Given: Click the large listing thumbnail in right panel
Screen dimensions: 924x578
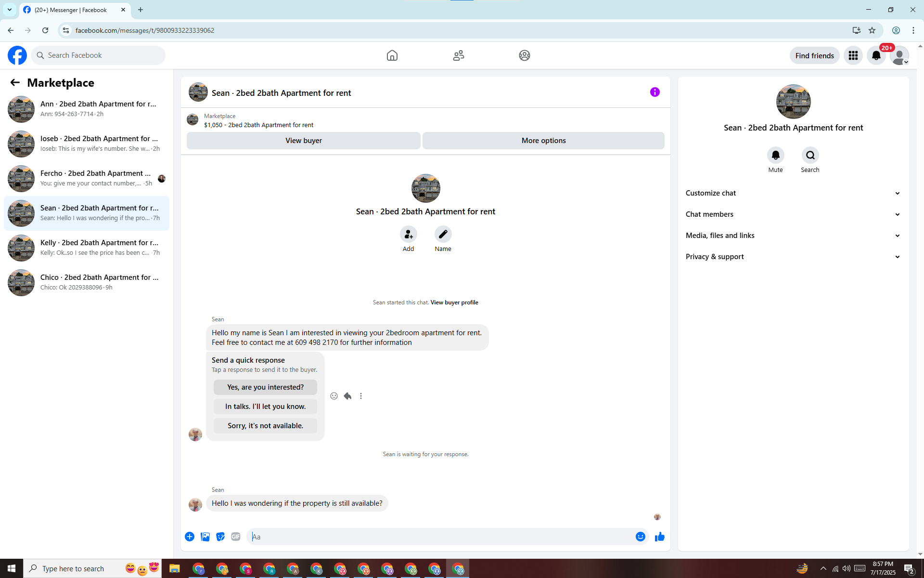Looking at the screenshot, I should [x=794, y=102].
